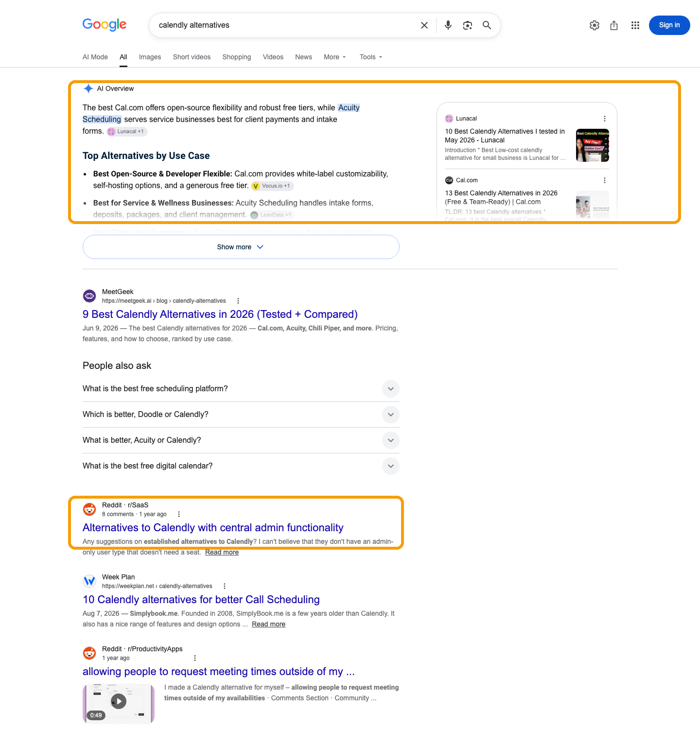Open the More search filters dropdown

pyautogui.click(x=335, y=57)
